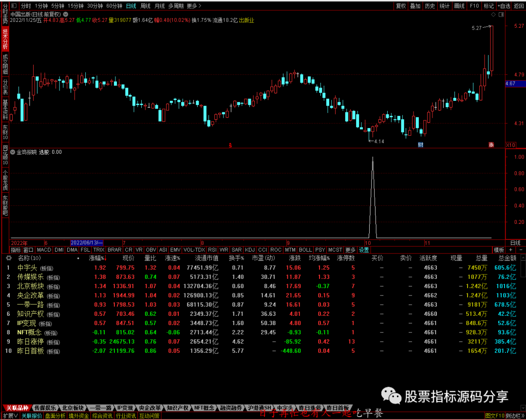Screen dimensions: 526x420
Task: Click the 叠加 overlay button
Action: click(x=415, y=6)
